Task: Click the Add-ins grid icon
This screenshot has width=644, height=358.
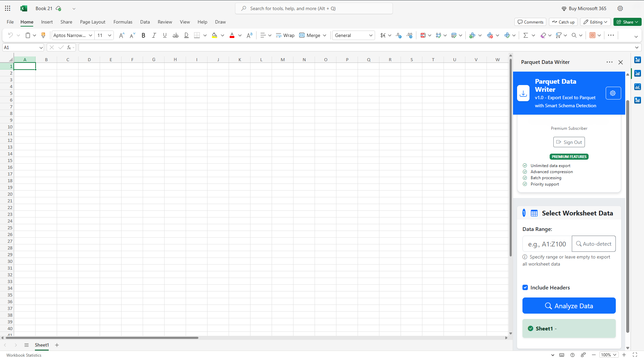Action: pos(592,35)
